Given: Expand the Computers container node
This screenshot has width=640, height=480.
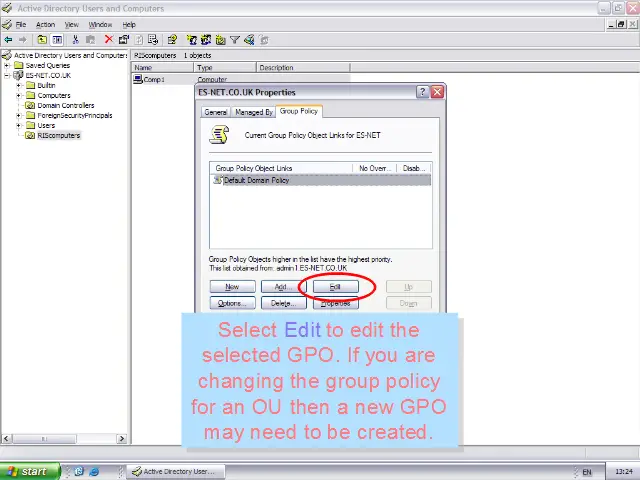Looking at the screenshot, I should coord(19,96).
